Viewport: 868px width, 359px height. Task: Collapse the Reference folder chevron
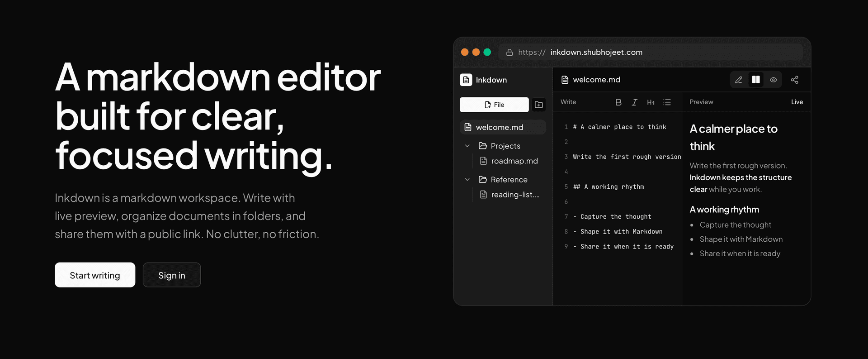pyautogui.click(x=467, y=179)
